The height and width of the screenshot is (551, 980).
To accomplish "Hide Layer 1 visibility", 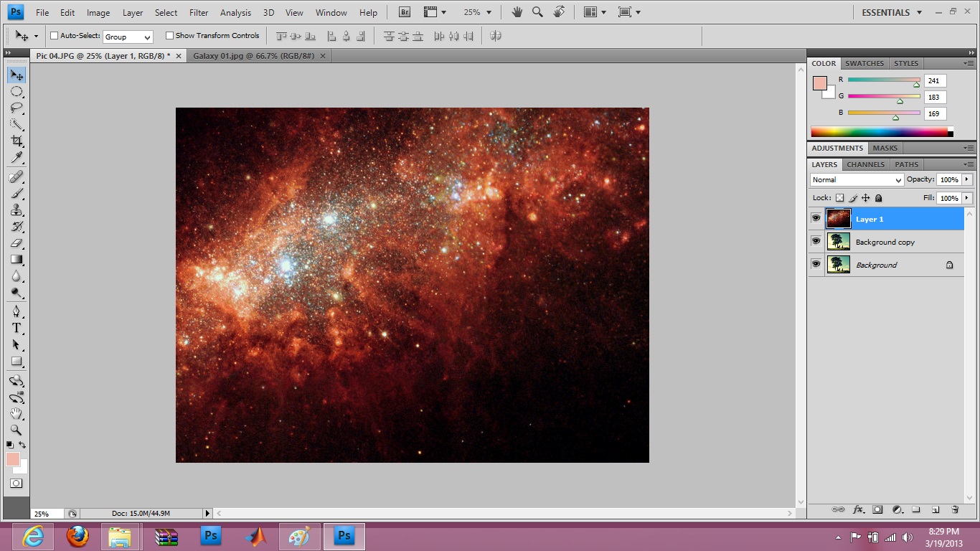I will [816, 219].
